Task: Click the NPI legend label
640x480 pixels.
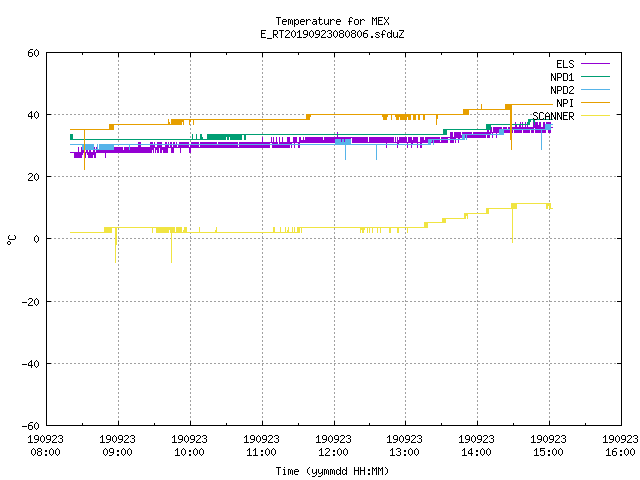Action: 565,103
